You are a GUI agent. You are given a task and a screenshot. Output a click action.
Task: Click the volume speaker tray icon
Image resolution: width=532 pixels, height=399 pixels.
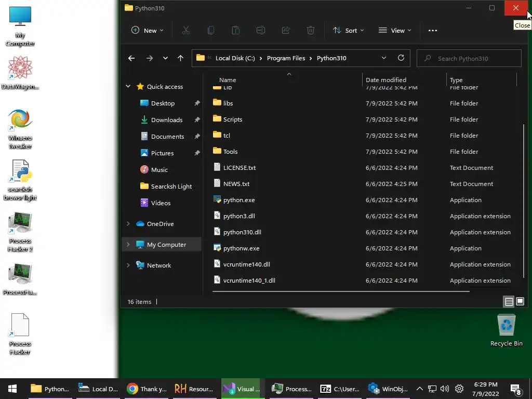[x=445, y=389]
